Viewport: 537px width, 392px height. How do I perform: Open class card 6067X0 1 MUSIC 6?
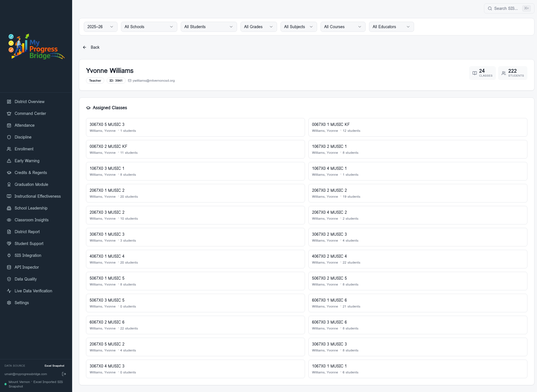coord(418,303)
